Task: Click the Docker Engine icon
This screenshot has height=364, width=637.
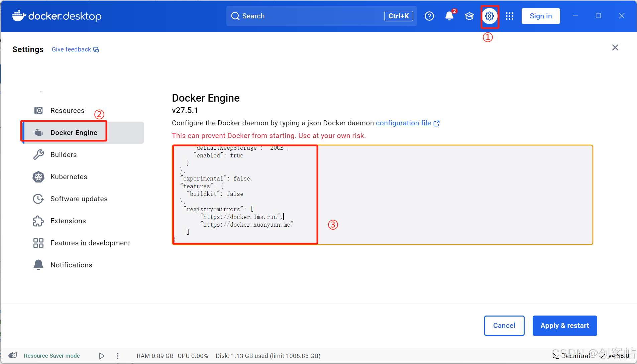Action: click(38, 133)
